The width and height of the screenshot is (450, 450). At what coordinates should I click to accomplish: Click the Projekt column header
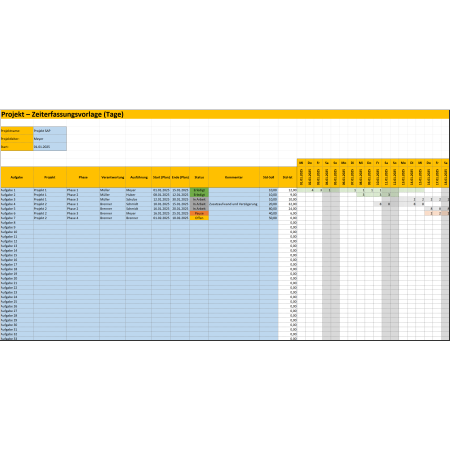click(50, 177)
